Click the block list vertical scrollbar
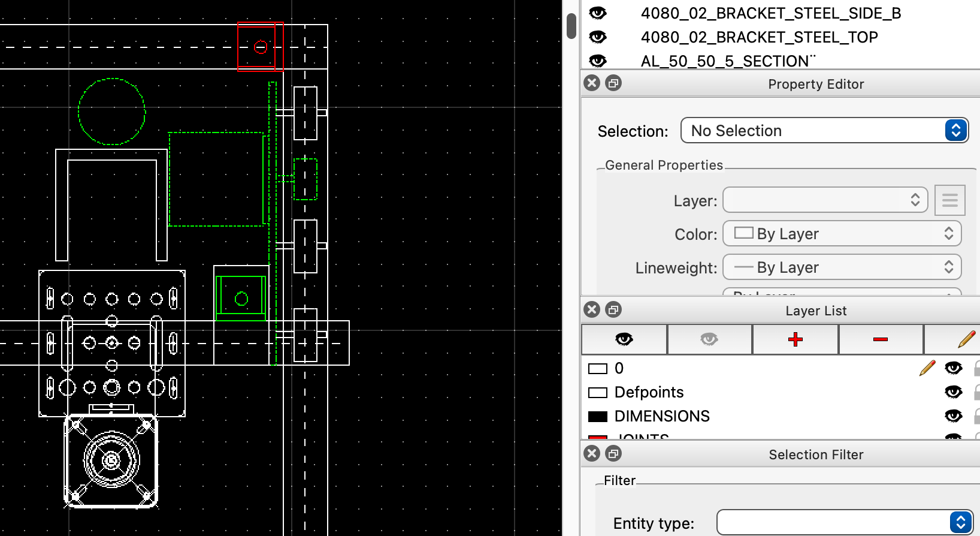Screen dimensions: 980x536 tap(571, 26)
